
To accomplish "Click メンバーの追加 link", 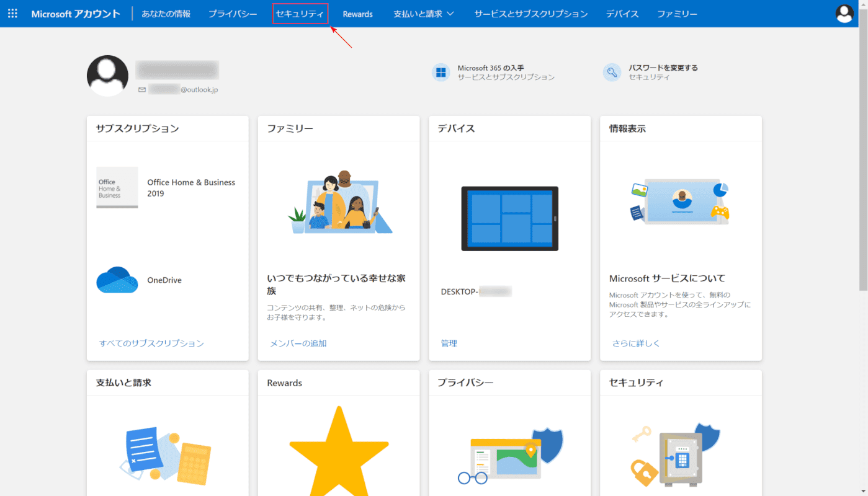I will click(x=298, y=343).
